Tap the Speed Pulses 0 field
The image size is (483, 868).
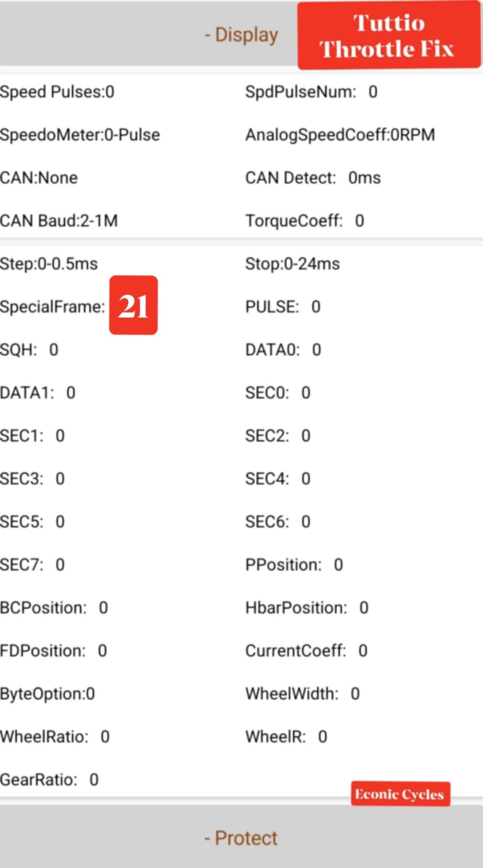[x=57, y=92]
